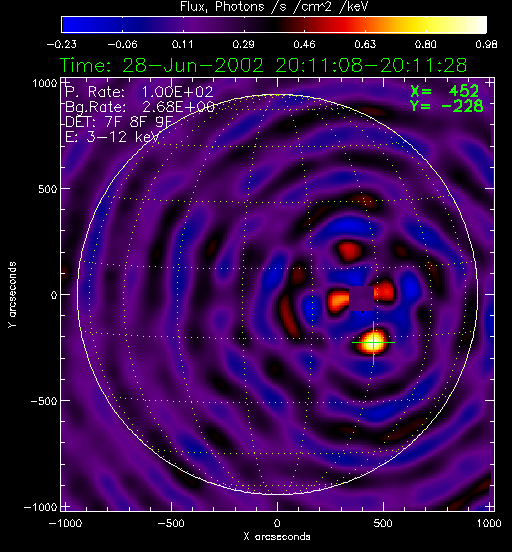Click the Flux, Photons colorbar title
This screenshot has width=512, height=552.
pos(274,6)
